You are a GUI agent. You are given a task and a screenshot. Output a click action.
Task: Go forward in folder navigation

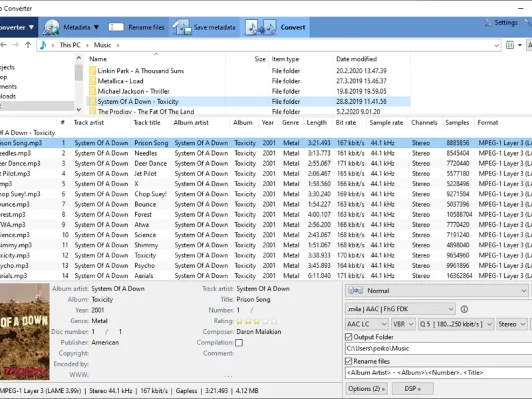pos(15,45)
